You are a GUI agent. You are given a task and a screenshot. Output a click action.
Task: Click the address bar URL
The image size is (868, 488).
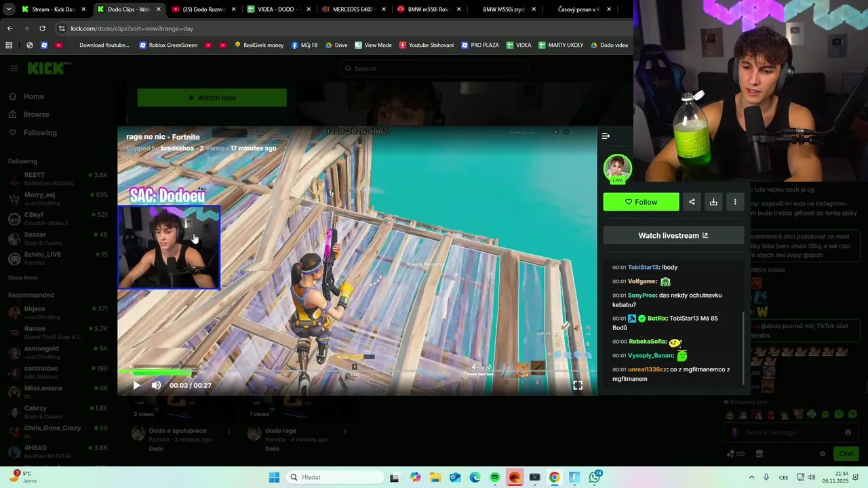click(132, 28)
